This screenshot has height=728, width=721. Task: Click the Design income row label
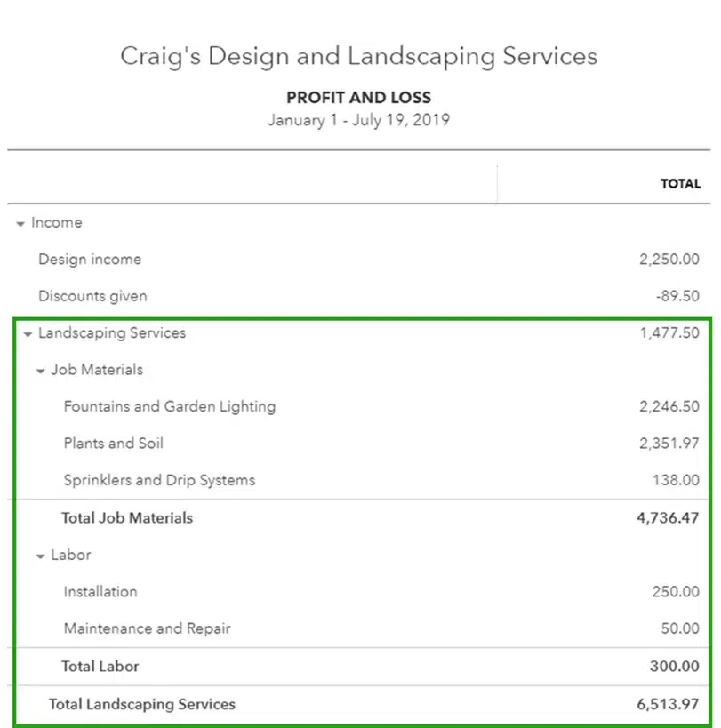90,259
